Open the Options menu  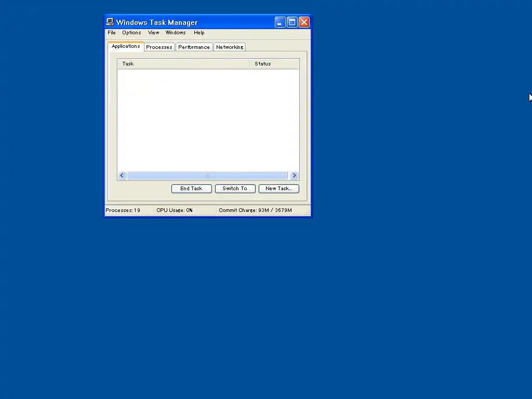(x=131, y=33)
